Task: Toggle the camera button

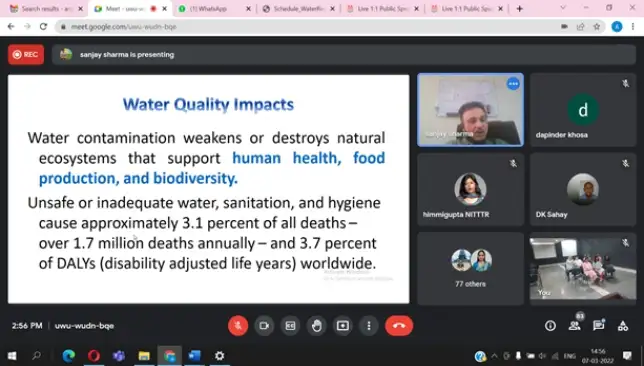Action: 264,326
